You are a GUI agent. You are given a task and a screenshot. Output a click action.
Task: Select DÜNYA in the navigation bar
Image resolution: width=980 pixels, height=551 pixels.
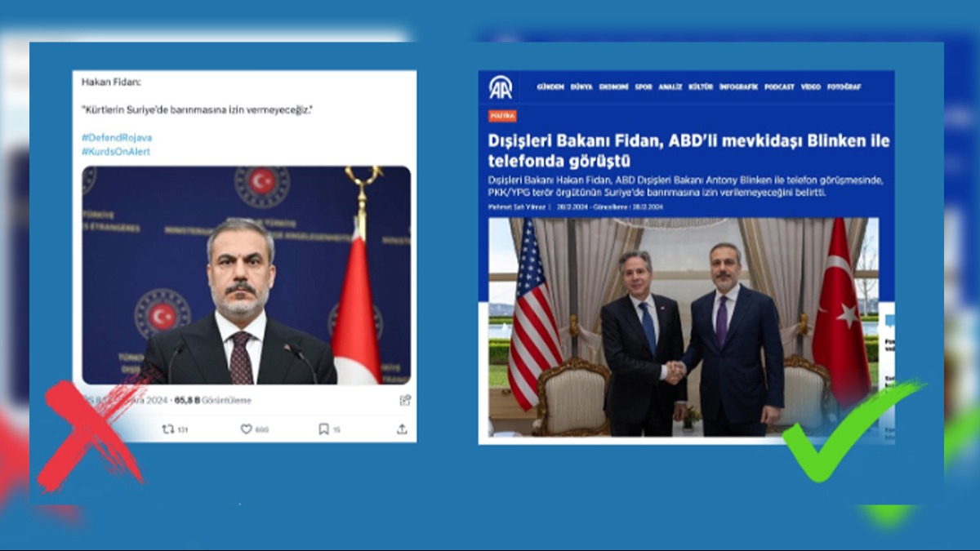(x=581, y=87)
